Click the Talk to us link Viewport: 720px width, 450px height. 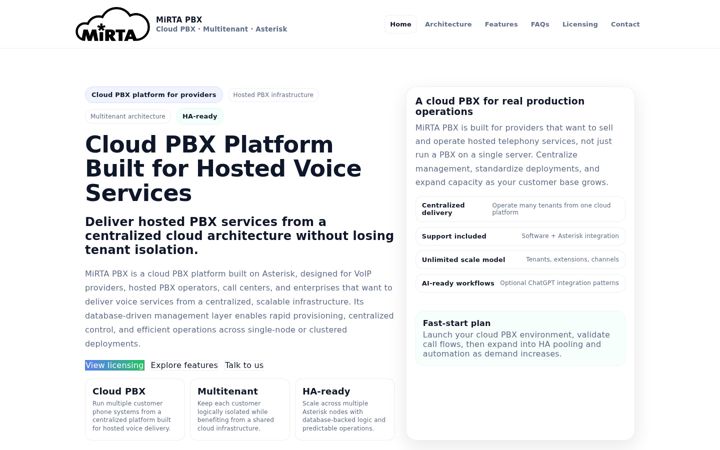244,365
